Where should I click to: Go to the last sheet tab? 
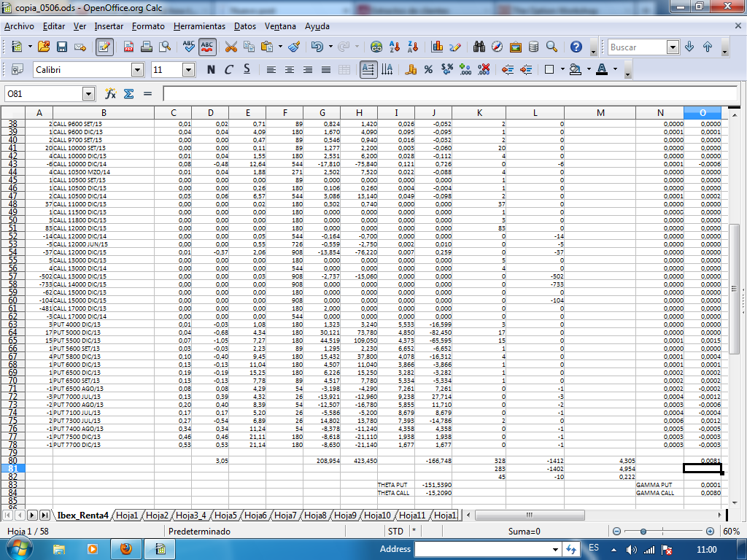(x=44, y=516)
